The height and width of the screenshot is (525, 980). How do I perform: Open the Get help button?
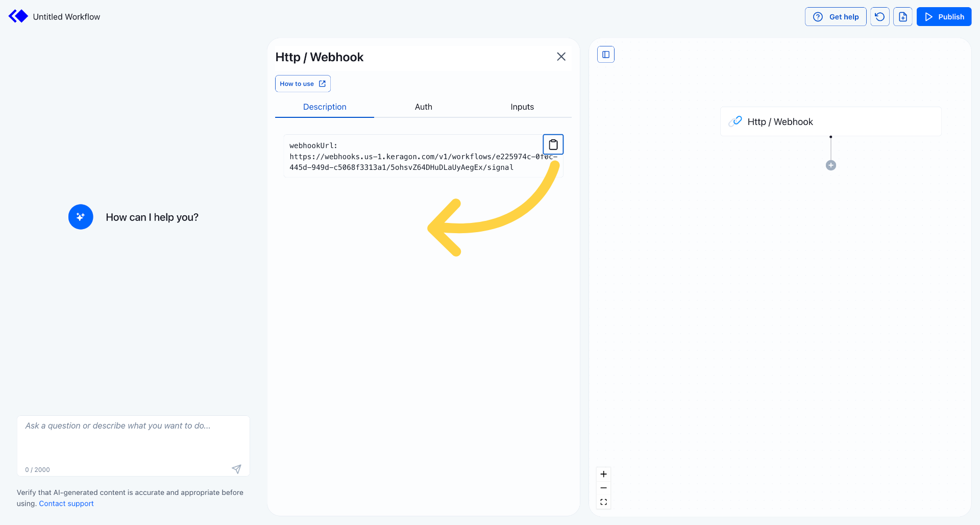tap(836, 17)
